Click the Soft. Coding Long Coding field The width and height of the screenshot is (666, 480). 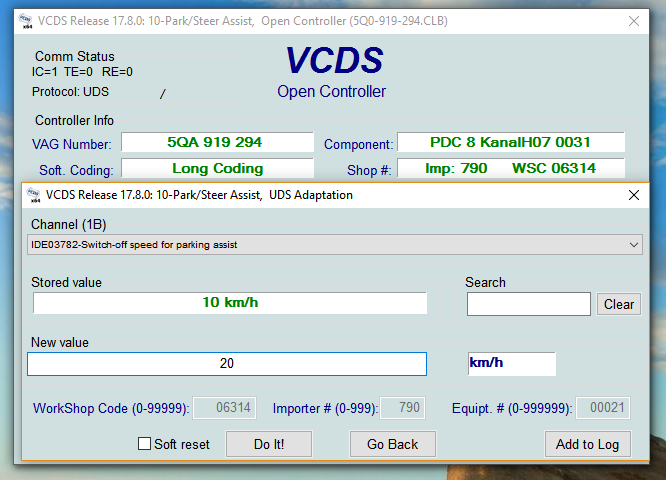(x=217, y=168)
